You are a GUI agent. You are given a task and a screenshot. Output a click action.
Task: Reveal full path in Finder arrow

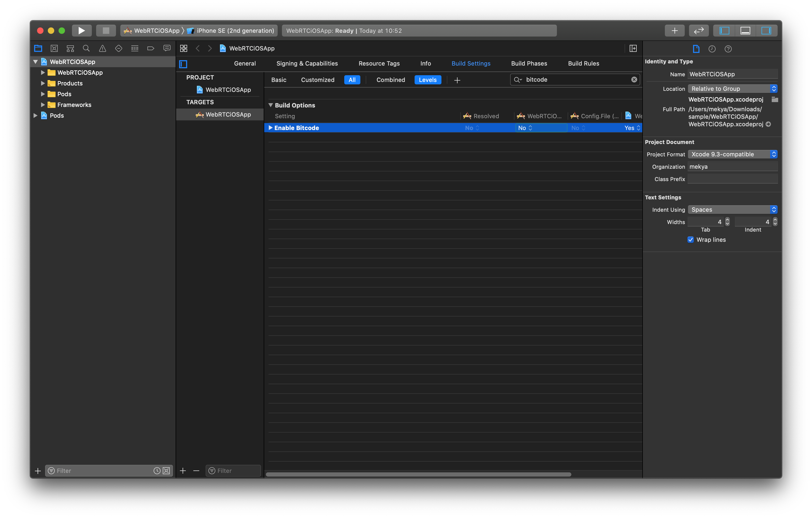coord(768,124)
